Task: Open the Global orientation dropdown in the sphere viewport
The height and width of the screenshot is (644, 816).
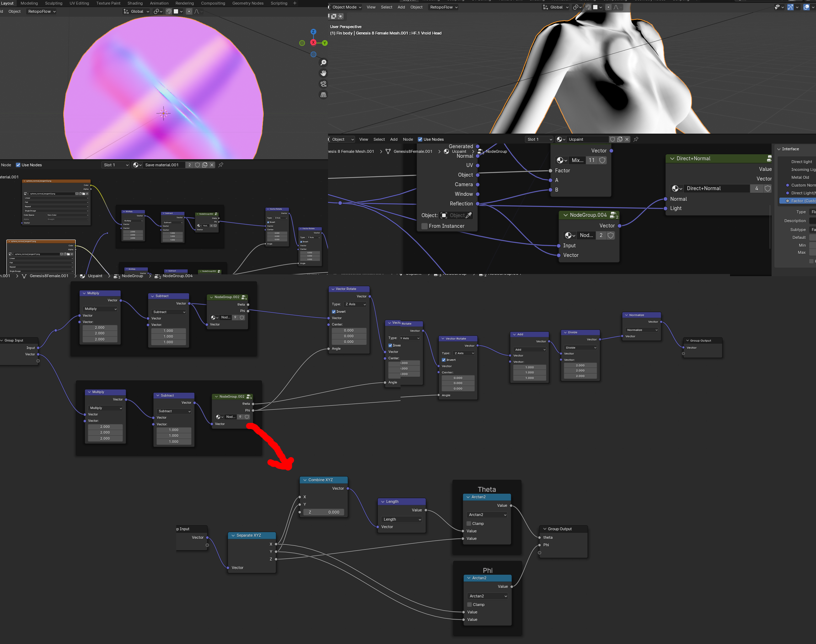Action: point(136,11)
